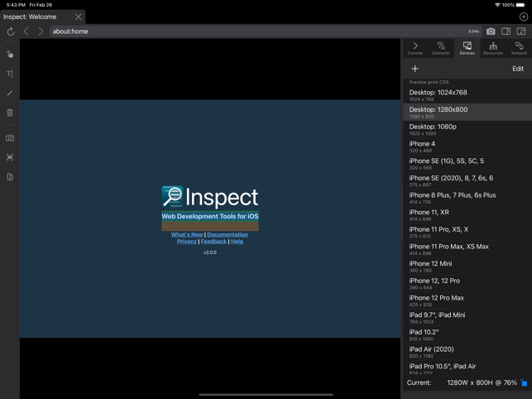Toggle the blue lock icon next to 76%
Screen dimensions: 532x399
[525, 382]
